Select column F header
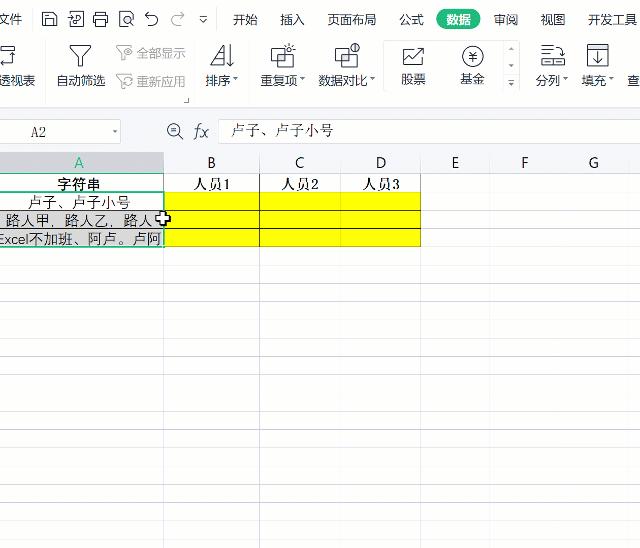Screen dimensions: 640x548 524,162
